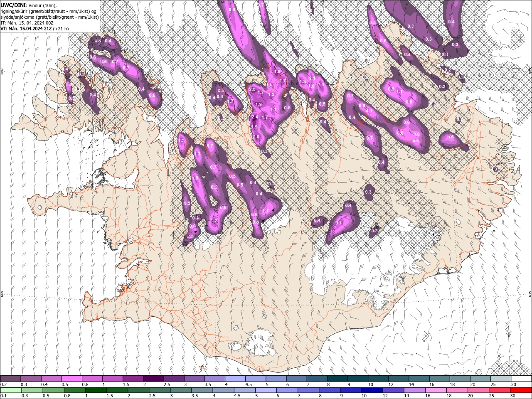532x399 pixels.
Task: Click the 'rigning/skúrir' legend description line
Action: 49,11
